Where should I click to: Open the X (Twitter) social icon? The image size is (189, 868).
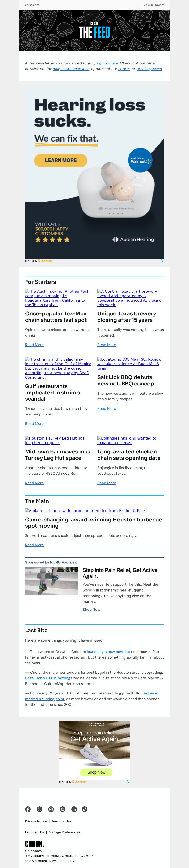39,809
